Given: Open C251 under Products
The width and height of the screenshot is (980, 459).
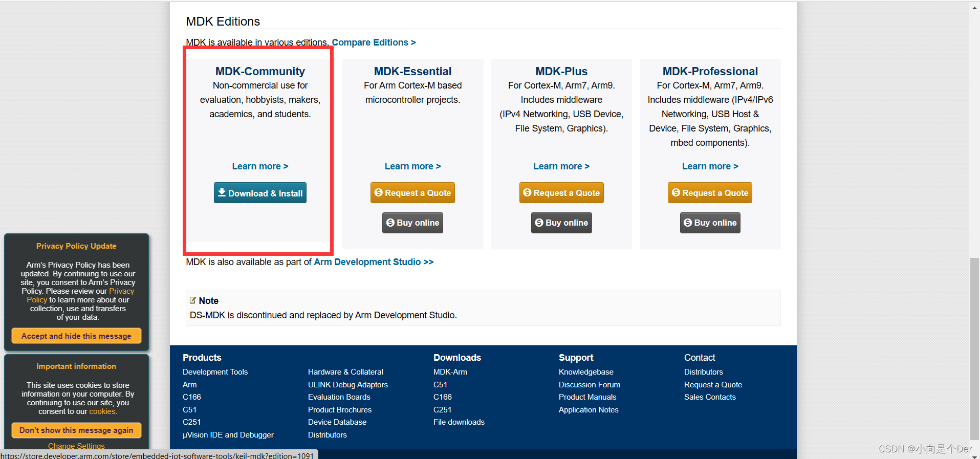Looking at the screenshot, I should tap(191, 422).
